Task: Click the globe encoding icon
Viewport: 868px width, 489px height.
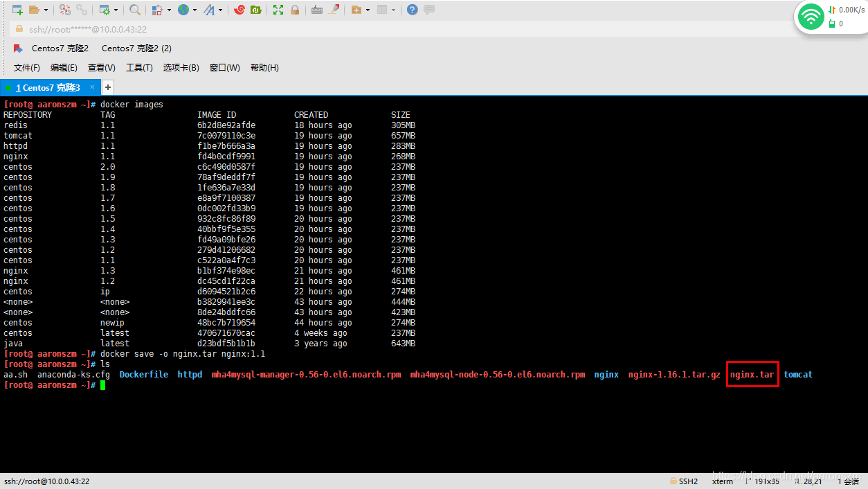Action: point(183,10)
